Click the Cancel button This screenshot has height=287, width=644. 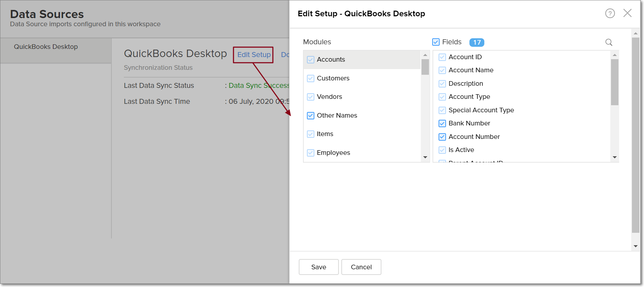point(361,267)
